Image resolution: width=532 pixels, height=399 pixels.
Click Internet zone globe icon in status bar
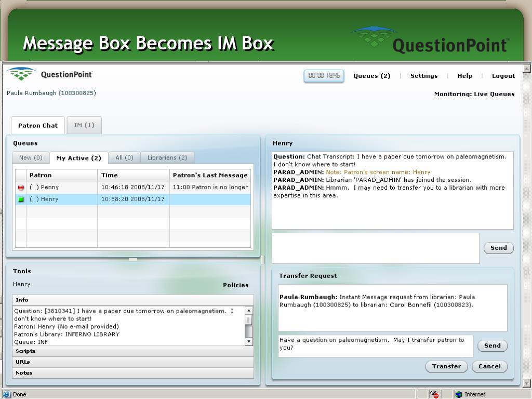pyautogui.click(x=459, y=394)
